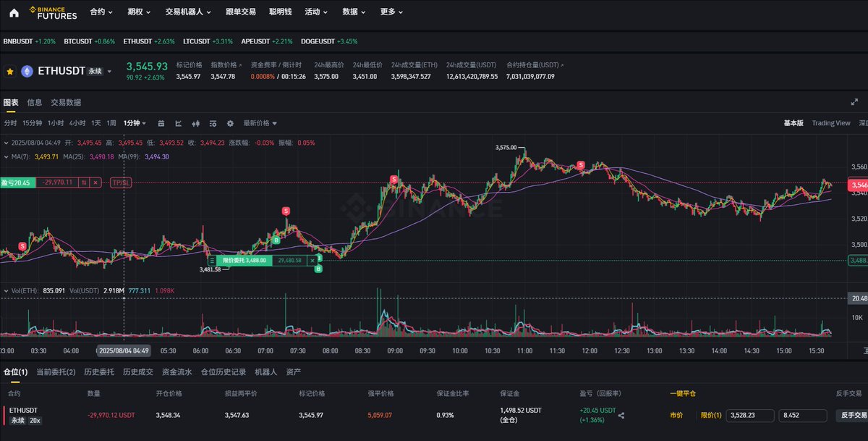Switch to the 机器人 tab

coord(266,371)
